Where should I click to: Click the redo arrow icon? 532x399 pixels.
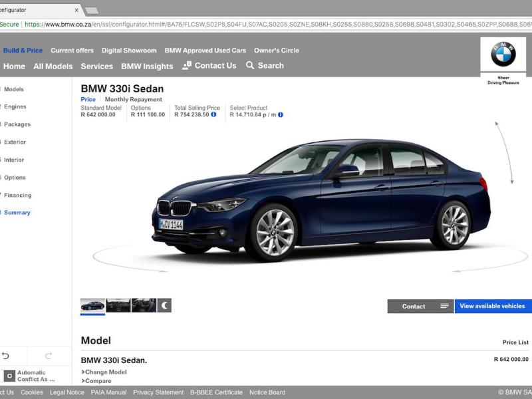[x=49, y=356]
